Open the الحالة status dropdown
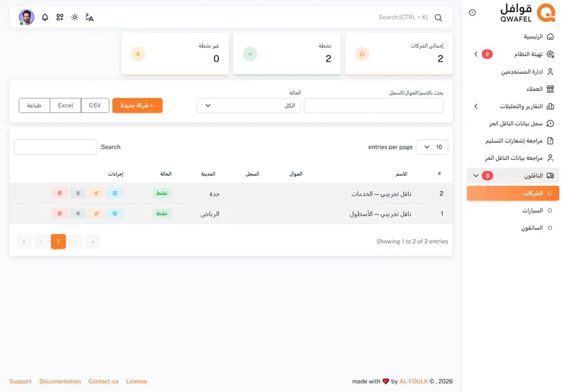The height and width of the screenshot is (392, 564). tap(249, 105)
